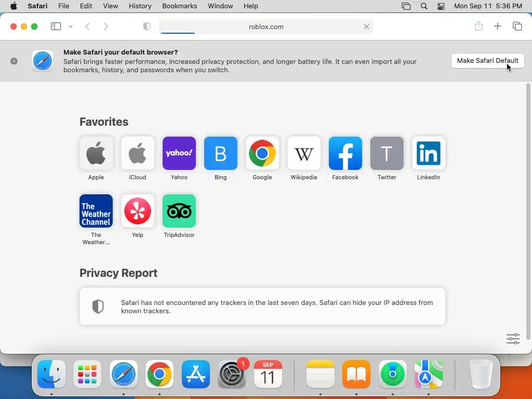Click the Privacy Report heading
Viewport: 532px width, 399px height.
118,273
